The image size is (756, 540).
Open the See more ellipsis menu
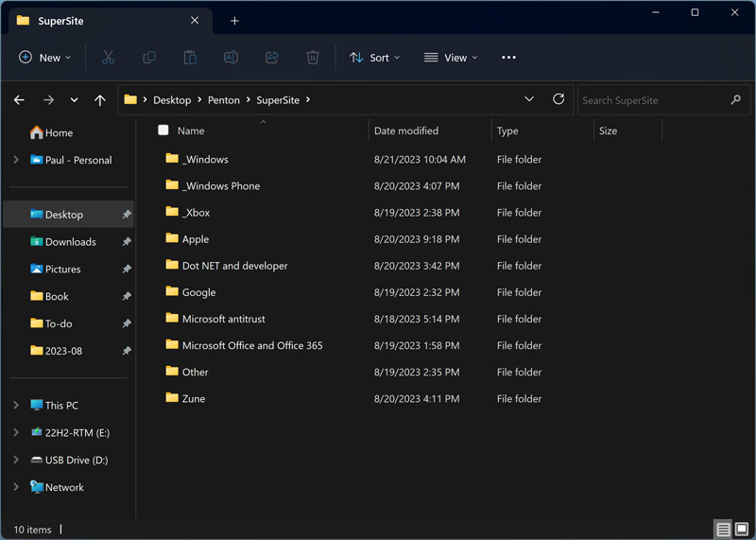click(508, 58)
